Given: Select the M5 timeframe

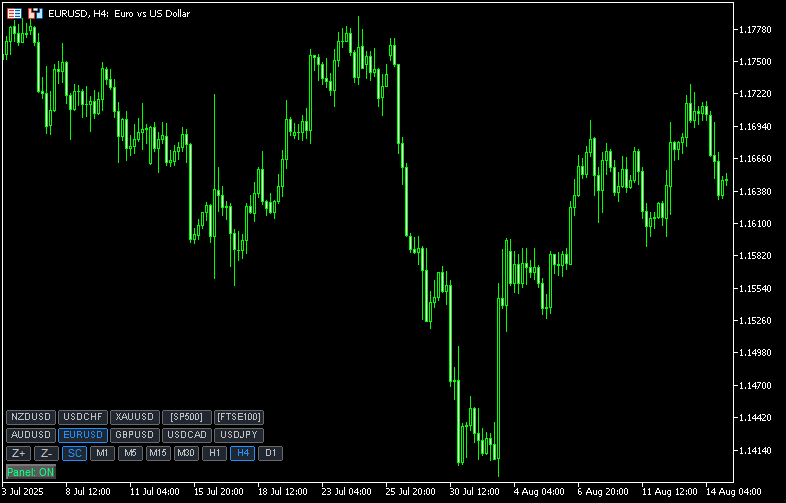Looking at the screenshot, I should coord(130,453).
